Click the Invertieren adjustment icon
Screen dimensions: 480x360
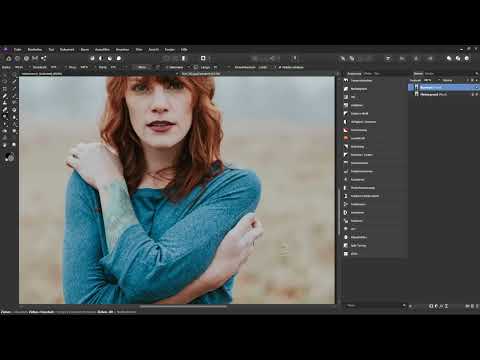pyautogui.click(x=346, y=212)
